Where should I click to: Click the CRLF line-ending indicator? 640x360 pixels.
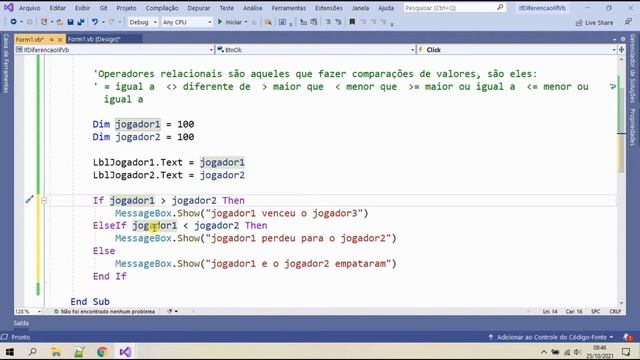point(615,311)
